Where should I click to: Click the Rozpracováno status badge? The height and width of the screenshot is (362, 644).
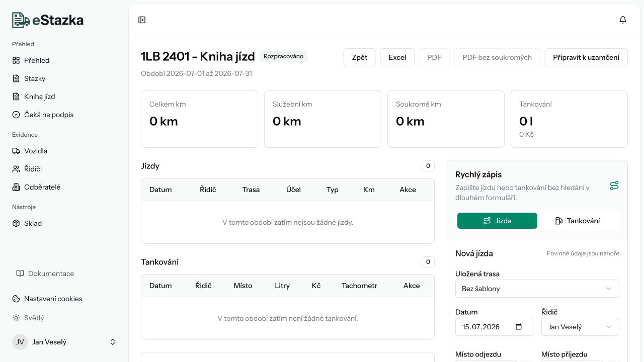pyautogui.click(x=284, y=56)
